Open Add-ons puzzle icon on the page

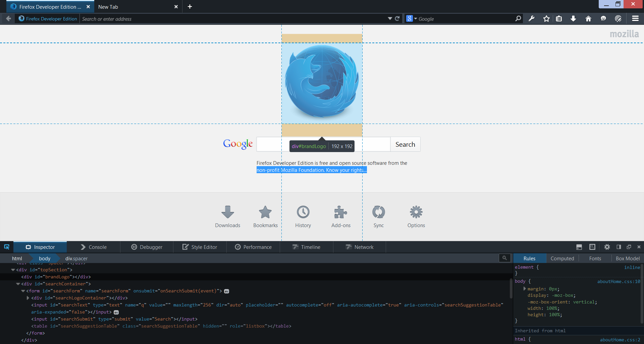coord(341,212)
